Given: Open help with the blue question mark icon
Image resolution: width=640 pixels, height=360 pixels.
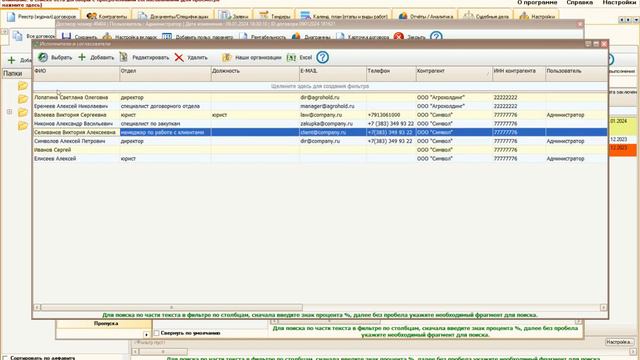Looking at the screenshot, I should pos(322,57).
